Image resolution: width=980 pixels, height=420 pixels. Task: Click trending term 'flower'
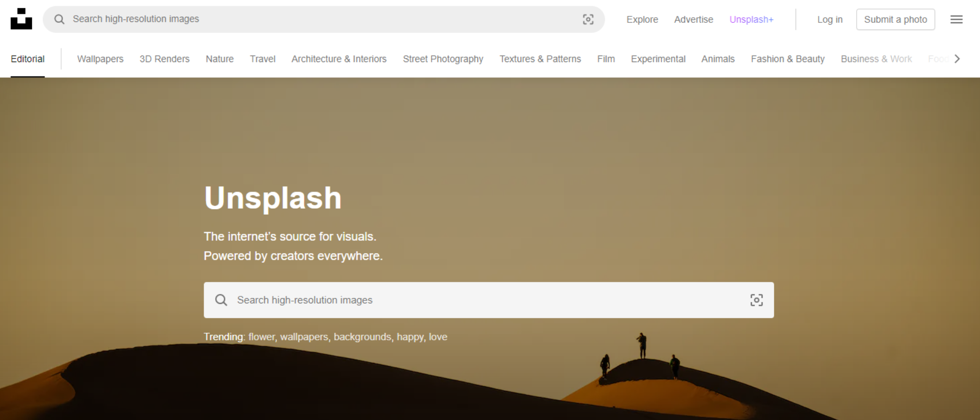[261, 337]
